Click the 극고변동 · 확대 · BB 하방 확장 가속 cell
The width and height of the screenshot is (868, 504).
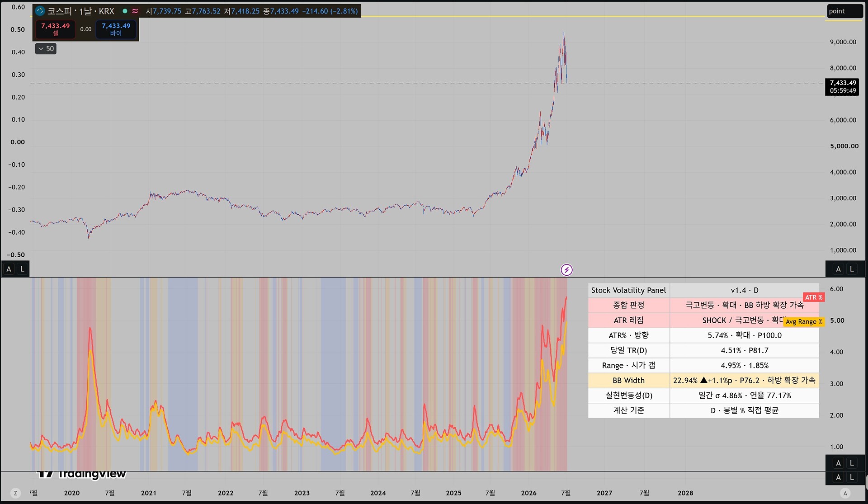tap(745, 305)
